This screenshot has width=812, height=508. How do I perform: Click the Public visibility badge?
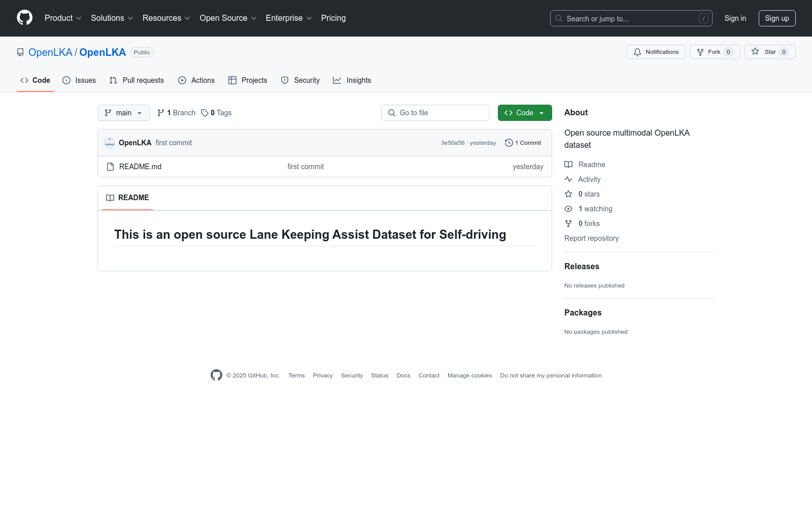coord(142,52)
